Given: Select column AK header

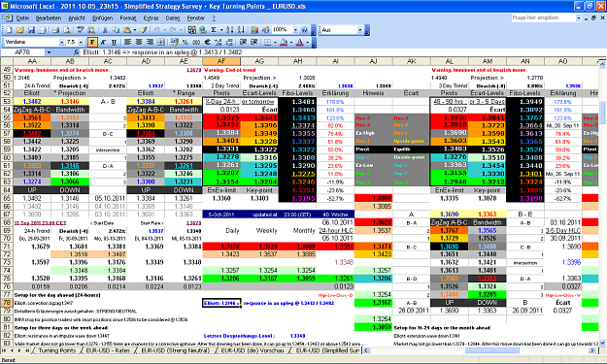Looking at the screenshot, I should 411,61.
